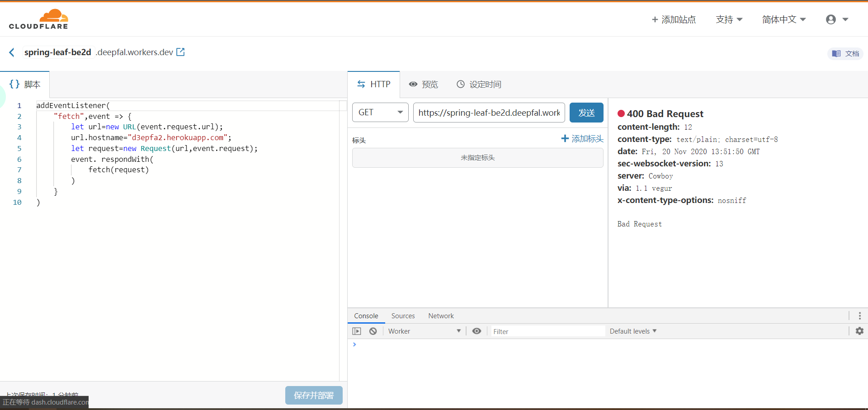868x410 pixels.
Task: Click the fetch(request) code line
Action: (118, 170)
